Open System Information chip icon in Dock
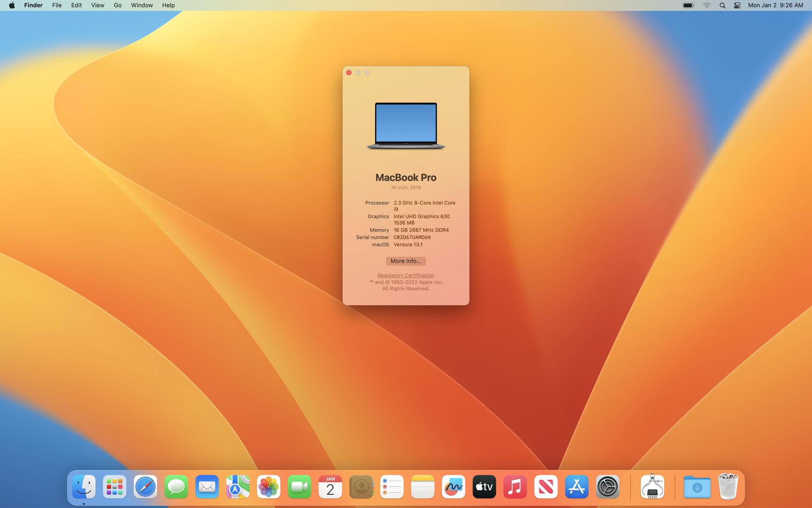 tap(652, 487)
